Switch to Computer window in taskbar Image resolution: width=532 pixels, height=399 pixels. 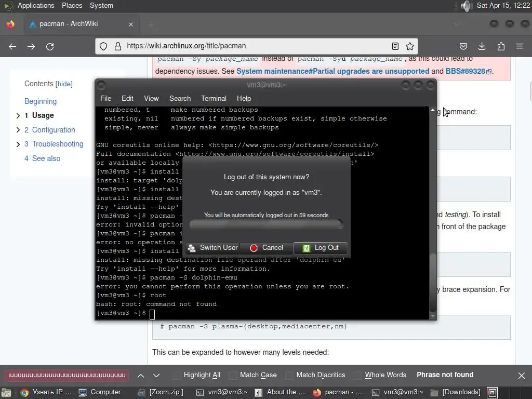(x=100, y=392)
